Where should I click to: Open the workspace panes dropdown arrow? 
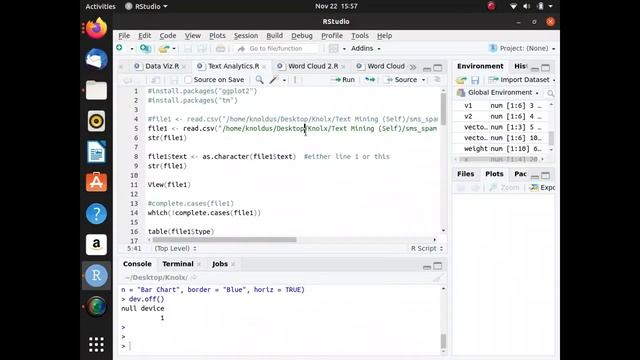pyautogui.click(x=344, y=49)
